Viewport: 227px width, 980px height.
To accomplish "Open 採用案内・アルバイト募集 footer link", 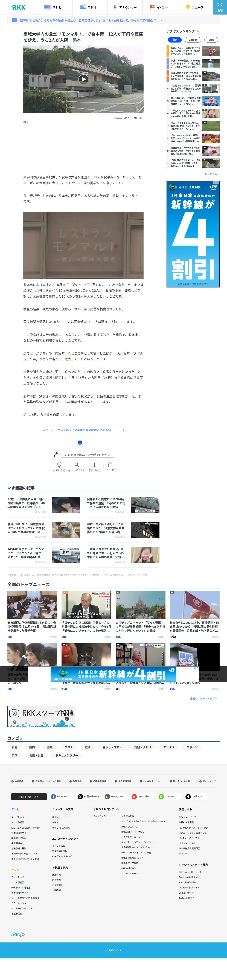I will tap(46, 781).
